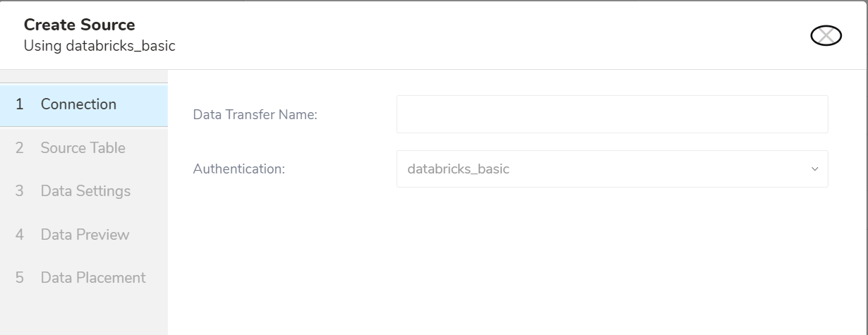Click step number 4 in sidebar
Screen dimensions: 868x335
20,235
